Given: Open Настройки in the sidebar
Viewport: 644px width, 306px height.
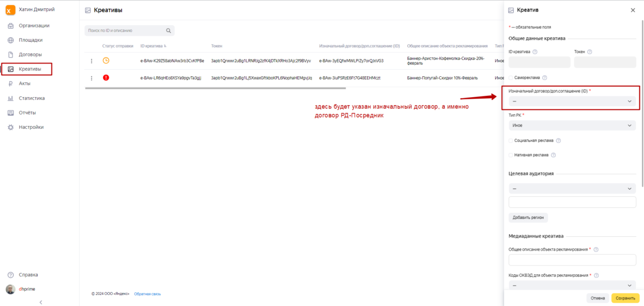Looking at the screenshot, I should pos(31,127).
